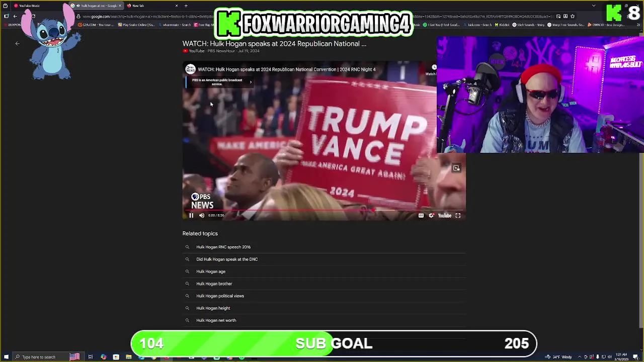This screenshot has width=644, height=362.
Task: Open related topic Hulk Hogan age
Action: 211,271
